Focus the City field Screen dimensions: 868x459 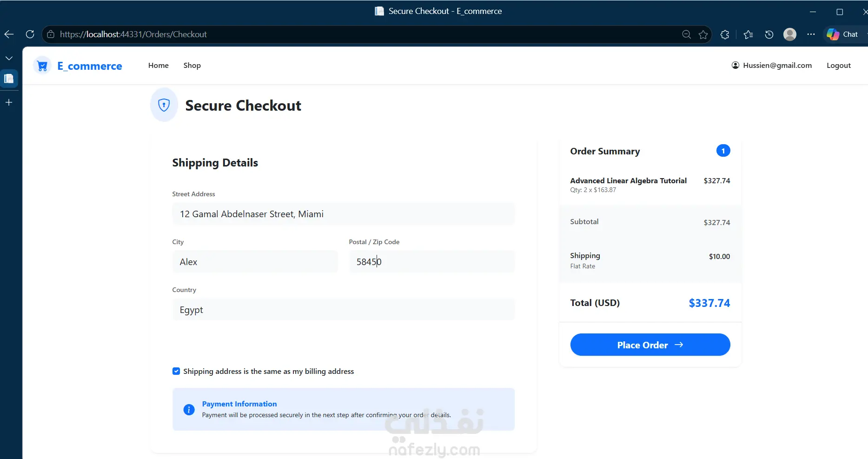(x=255, y=262)
